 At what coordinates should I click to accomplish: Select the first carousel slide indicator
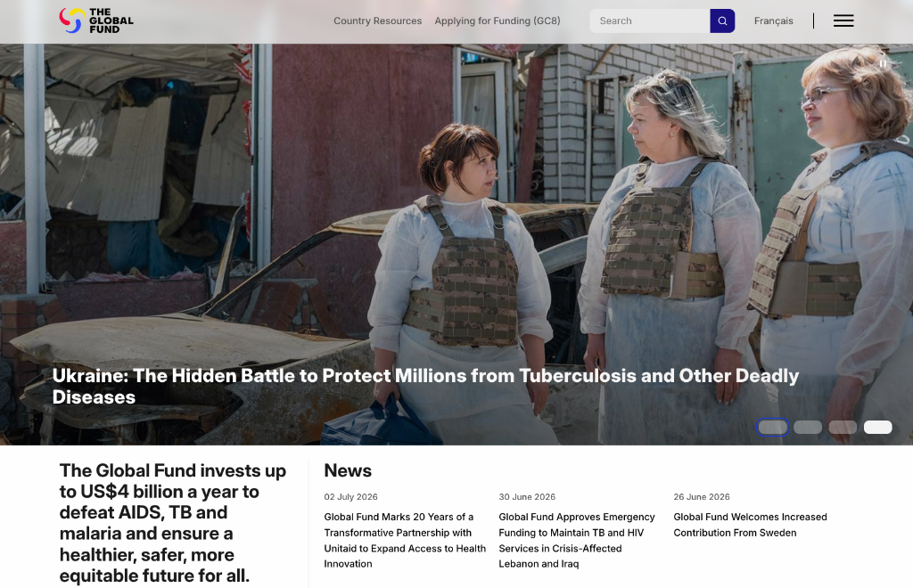(772, 428)
